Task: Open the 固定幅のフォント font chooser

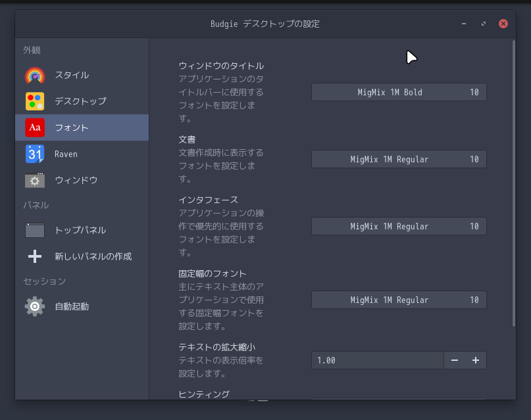Action: coord(399,300)
